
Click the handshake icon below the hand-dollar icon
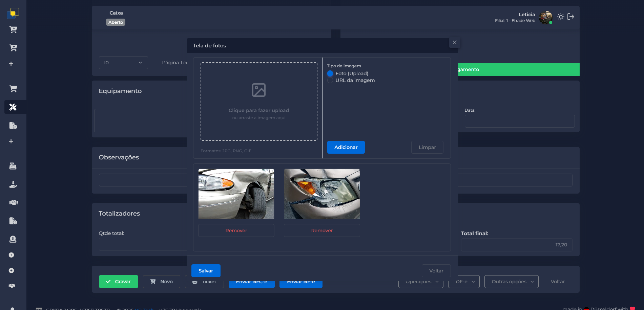pyautogui.click(x=13, y=202)
